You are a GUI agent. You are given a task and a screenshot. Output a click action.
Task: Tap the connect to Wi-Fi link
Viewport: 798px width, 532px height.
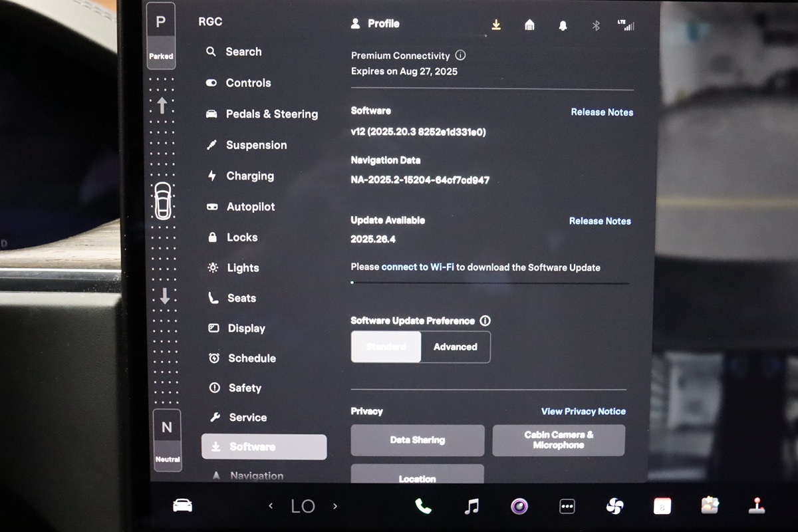point(418,267)
